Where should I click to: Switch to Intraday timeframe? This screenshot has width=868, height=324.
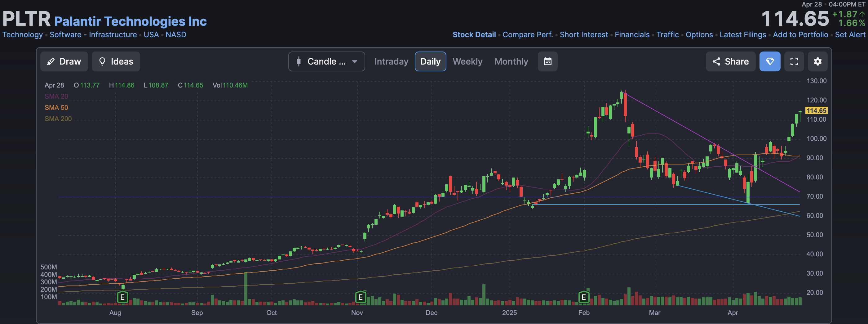tap(391, 61)
